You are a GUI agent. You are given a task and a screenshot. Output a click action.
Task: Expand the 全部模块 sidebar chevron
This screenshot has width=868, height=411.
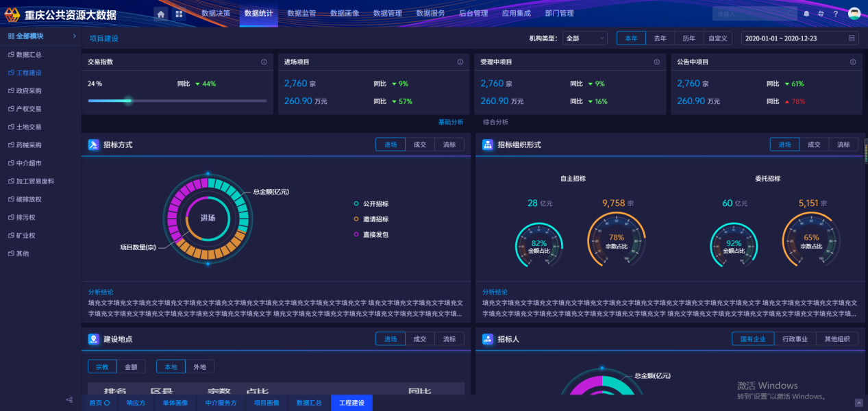tap(74, 36)
